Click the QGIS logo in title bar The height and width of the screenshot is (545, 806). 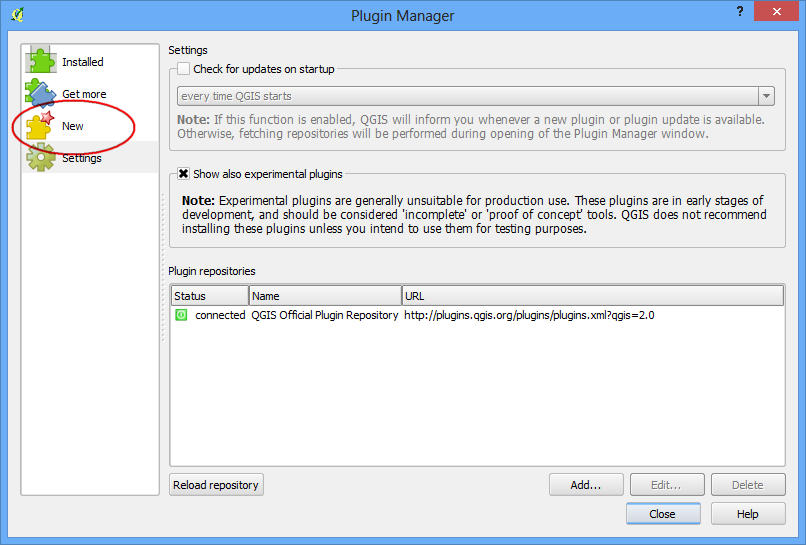pos(18,14)
